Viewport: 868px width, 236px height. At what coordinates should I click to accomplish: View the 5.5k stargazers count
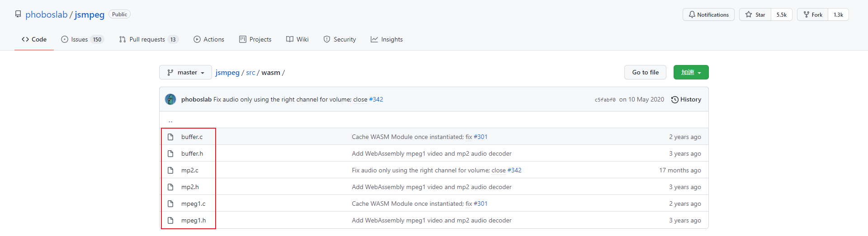[781, 14]
